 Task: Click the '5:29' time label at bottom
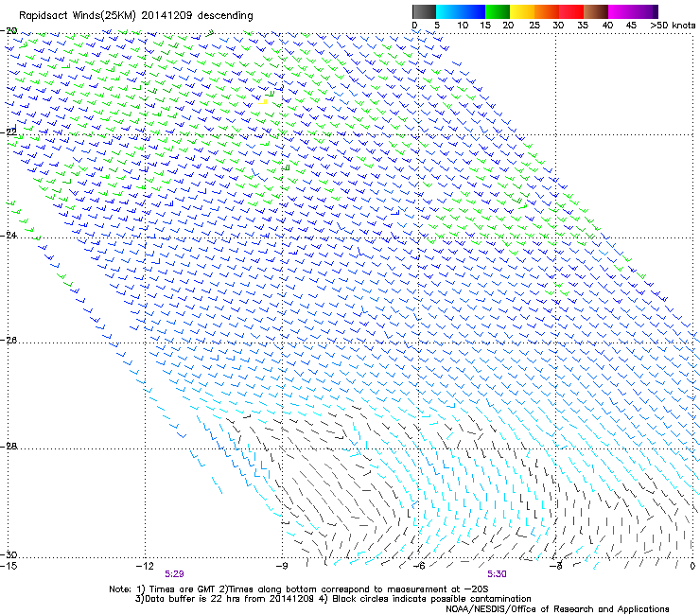[174, 574]
